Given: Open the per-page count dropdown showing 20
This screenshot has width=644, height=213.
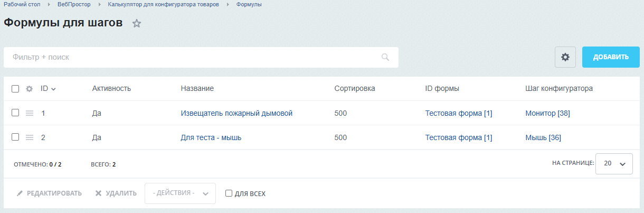Looking at the screenshot, I should click(614, 164).
